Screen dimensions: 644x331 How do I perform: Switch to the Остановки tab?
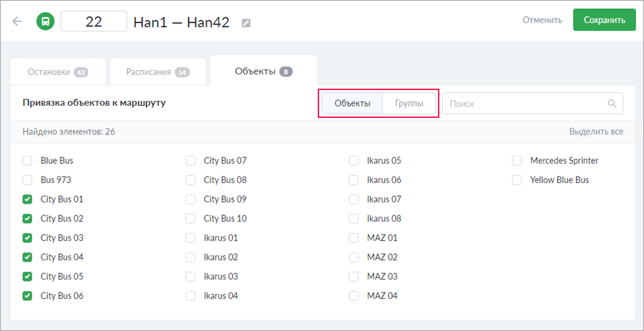point(57,71)
